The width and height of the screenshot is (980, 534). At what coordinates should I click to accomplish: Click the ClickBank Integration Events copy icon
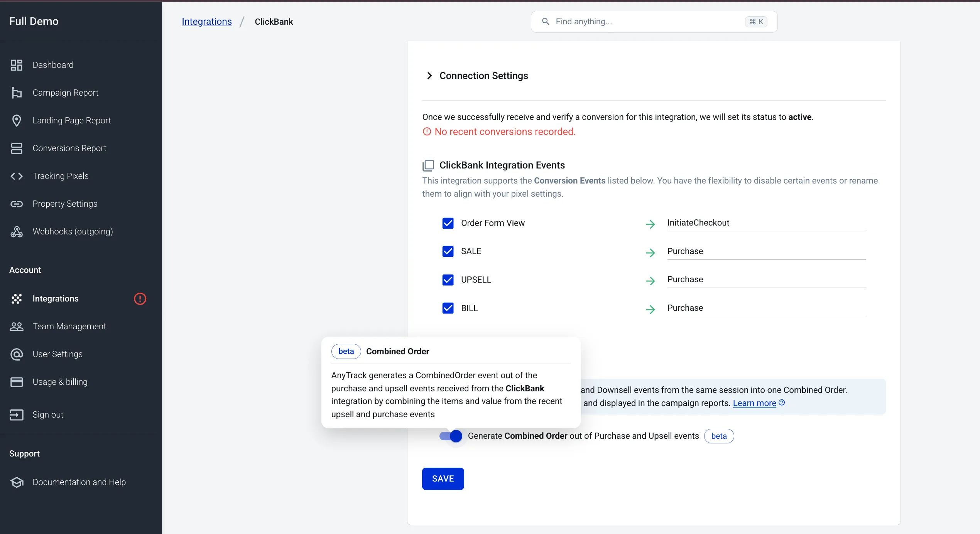pos(428,165)
